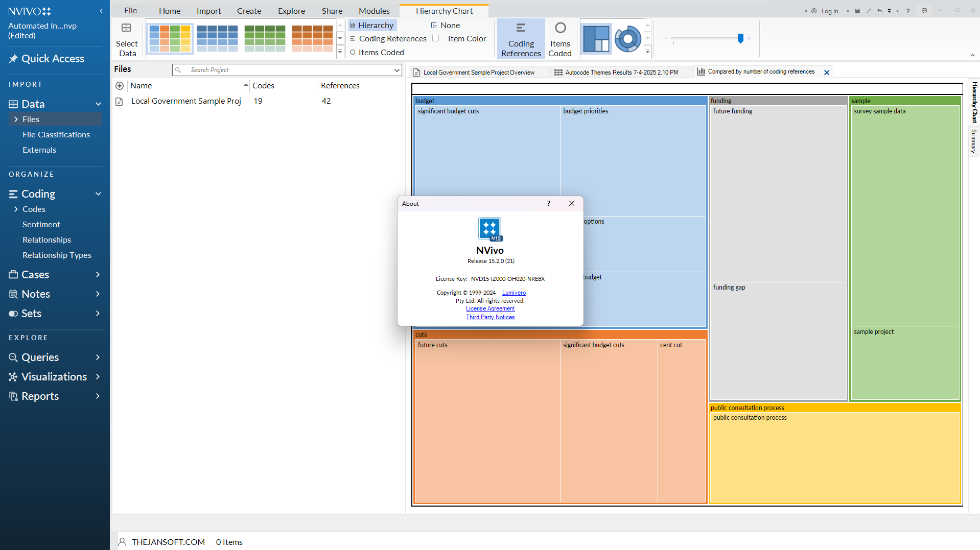Open the search field dropdown arrow
Image resolution: width=980 pixels, height=550 pixels.
397,70
